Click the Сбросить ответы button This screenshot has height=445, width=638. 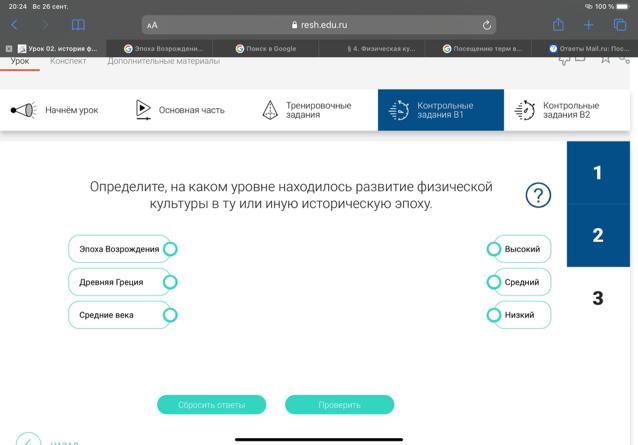click(x=211, y=405)
